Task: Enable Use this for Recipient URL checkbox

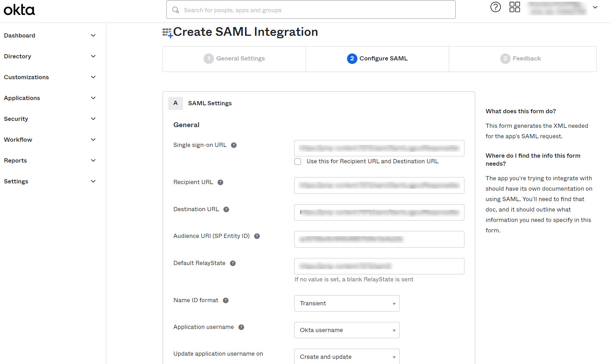Action: click(298, 162)
